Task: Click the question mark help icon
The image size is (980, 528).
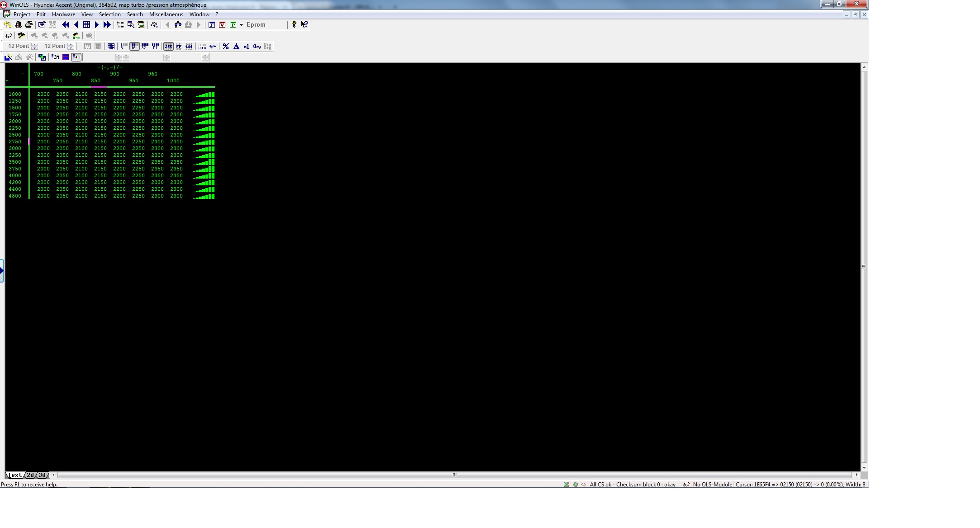Action: click(x=294, y=25)
